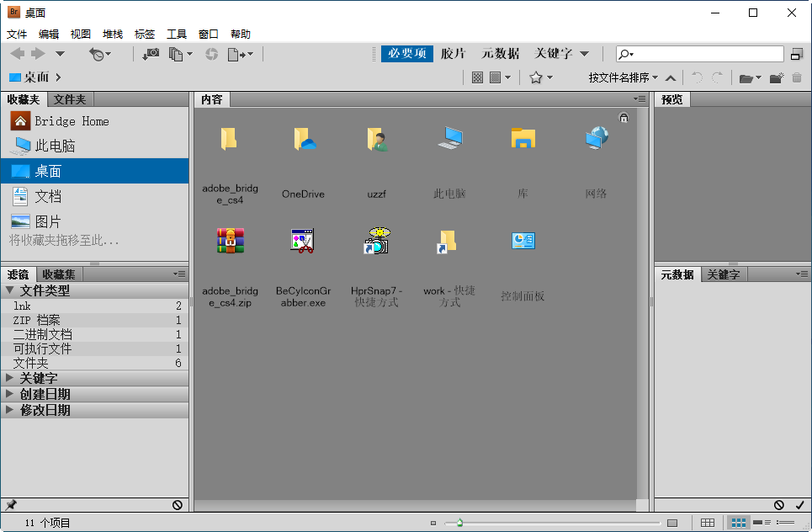812x532 pixels.
Task: Click cancel icon below metadata panel
Action: pyautogui.click(x=779, y=504)
